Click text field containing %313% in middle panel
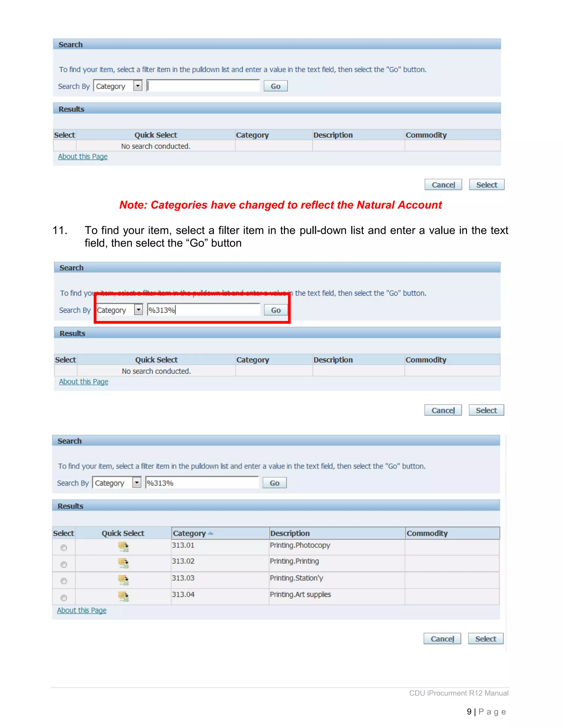The height and width of the screenshot is (728, 563). [x=203, y=310]
